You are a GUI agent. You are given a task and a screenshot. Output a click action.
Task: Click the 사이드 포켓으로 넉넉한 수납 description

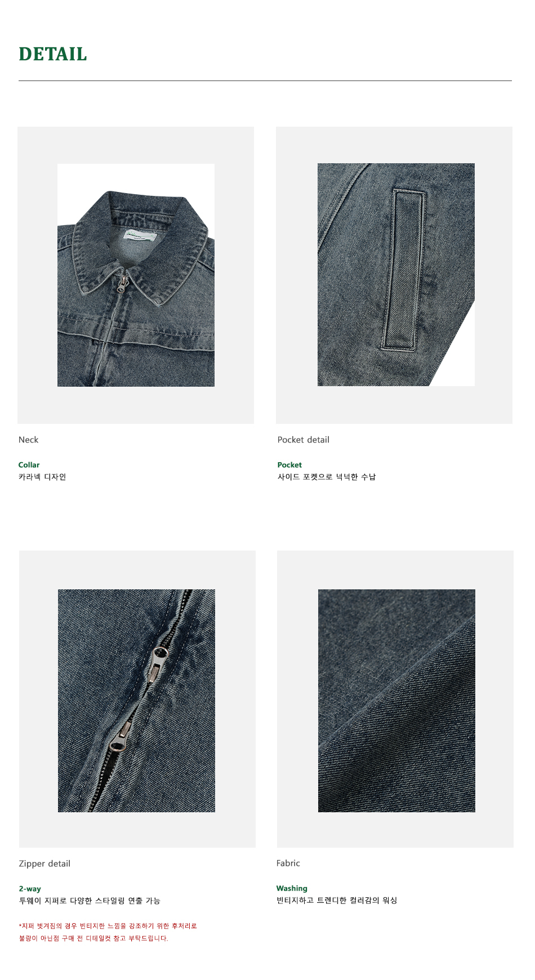327,477
